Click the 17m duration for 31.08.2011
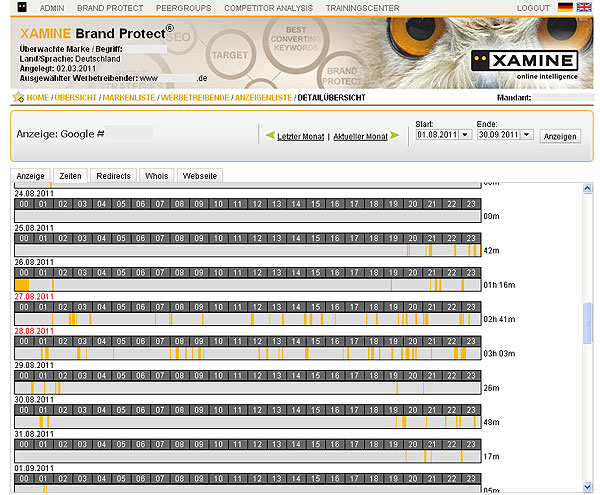Viewport: 600px width, 495px height. 491,456
